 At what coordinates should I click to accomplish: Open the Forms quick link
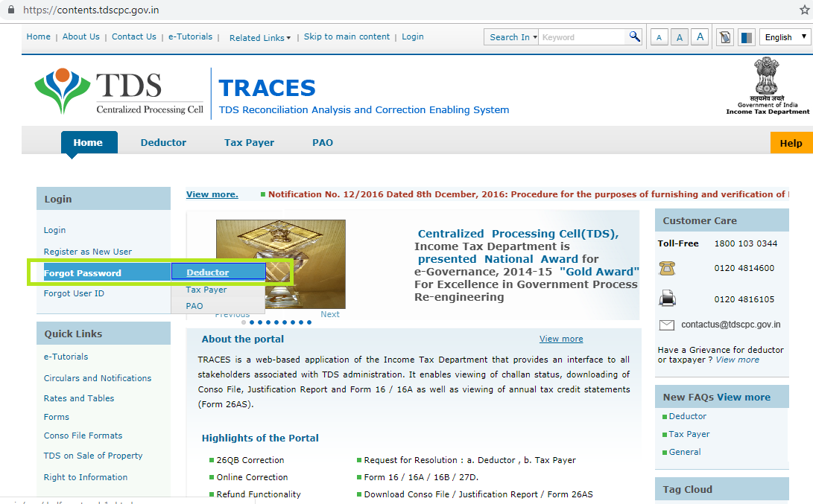click(x=57, y=417)
